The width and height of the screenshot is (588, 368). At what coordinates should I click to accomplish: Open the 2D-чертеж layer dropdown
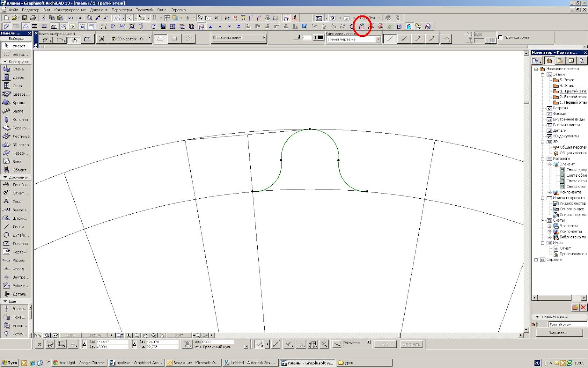(130, 39)
